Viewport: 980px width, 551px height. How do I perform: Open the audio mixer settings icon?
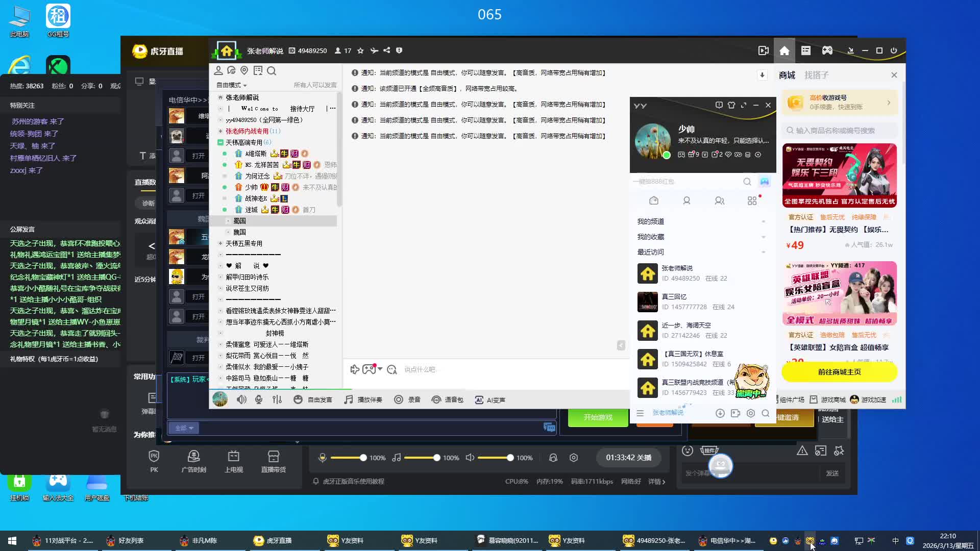tap(277, 400)
